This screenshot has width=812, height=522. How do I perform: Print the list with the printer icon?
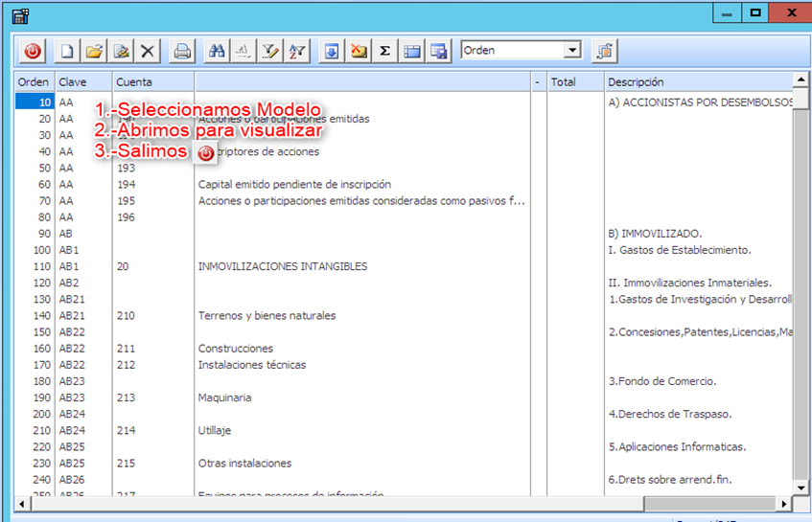point(182,51)
